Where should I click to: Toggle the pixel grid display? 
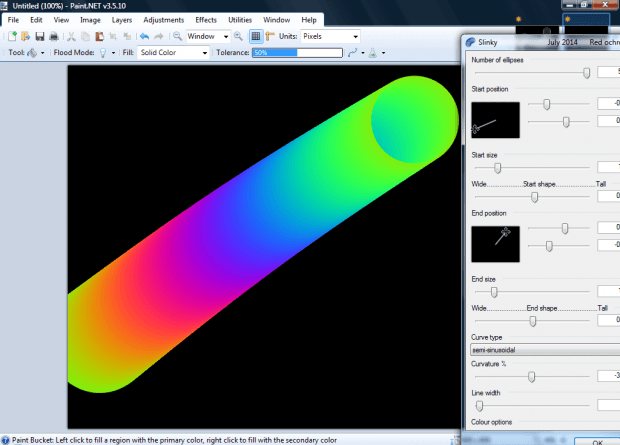click(x=256, y=36)
